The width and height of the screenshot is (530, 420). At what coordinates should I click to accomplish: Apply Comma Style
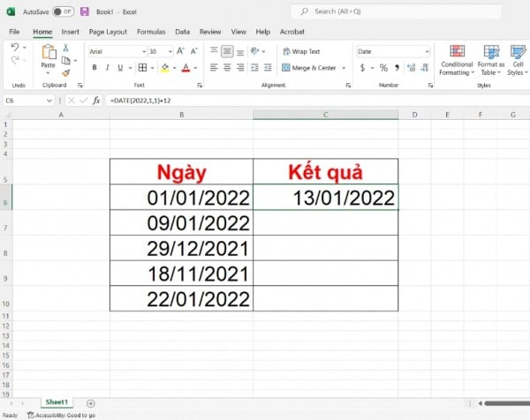click(397, 68)
